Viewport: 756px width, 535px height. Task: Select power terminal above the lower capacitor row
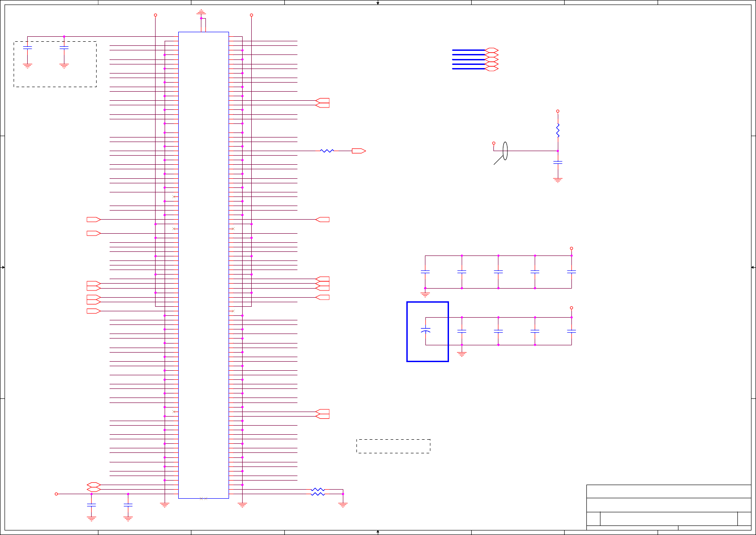pos(571,308)
